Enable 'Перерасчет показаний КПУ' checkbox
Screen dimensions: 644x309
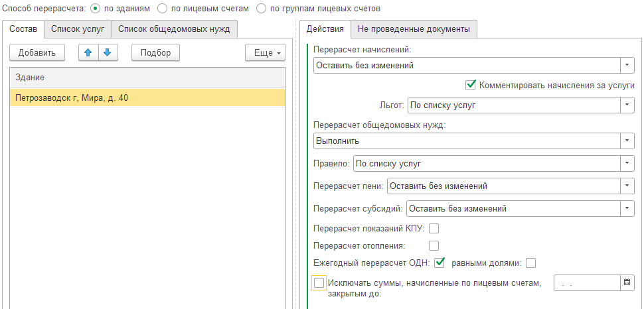click(434, 228)
